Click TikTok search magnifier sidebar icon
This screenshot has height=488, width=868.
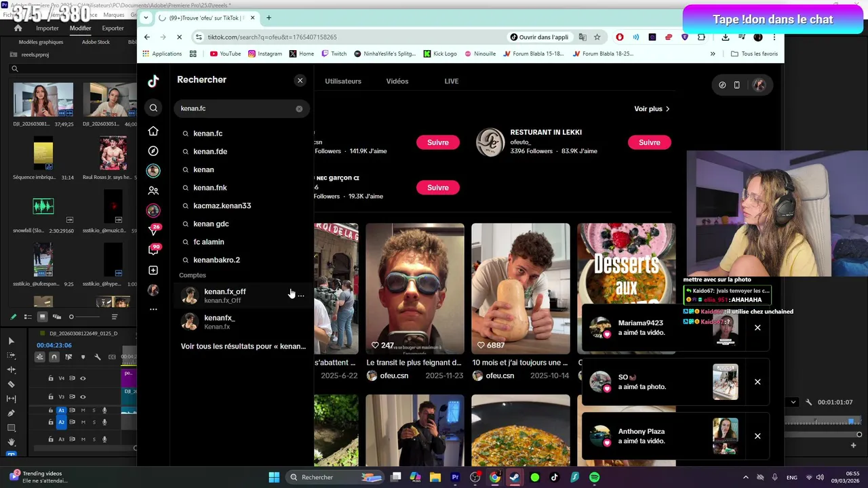[153, 108]
